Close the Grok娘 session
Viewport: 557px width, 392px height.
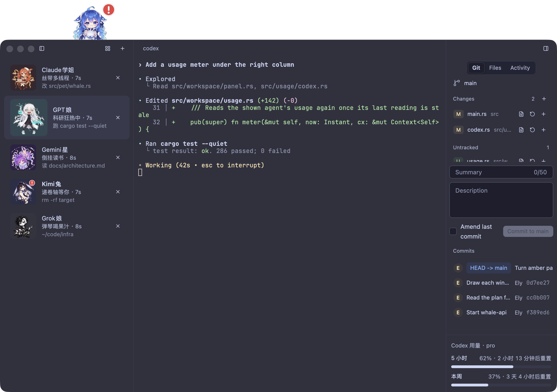[118, 226]
